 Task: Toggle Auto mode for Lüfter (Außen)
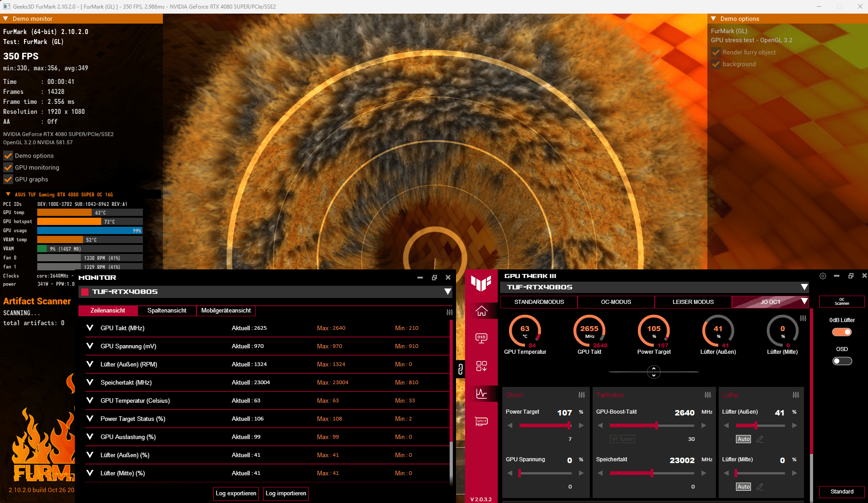click(x=743, y=439)
